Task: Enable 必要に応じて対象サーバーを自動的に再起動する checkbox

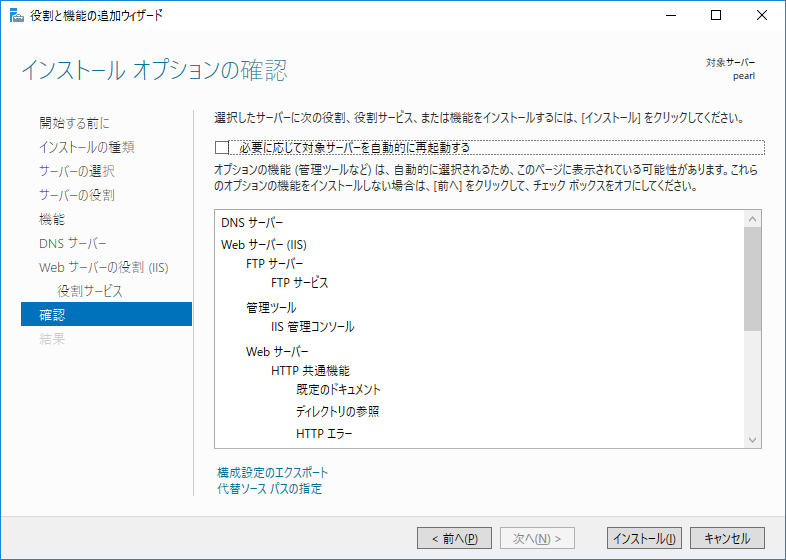Action: point(222,147)
